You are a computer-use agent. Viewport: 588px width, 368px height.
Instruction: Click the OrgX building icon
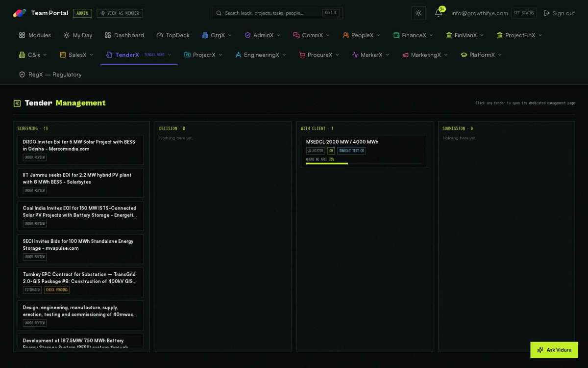click(205, 35)
